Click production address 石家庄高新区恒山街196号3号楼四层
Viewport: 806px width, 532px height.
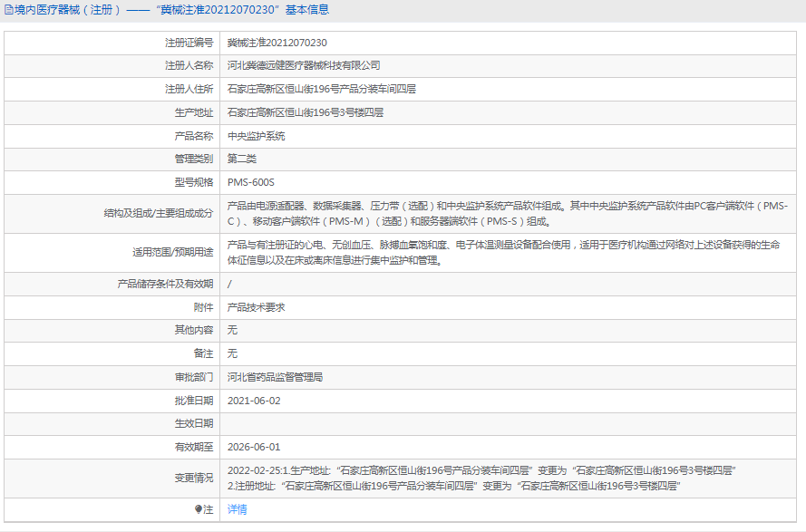click(x=306, y=112)
